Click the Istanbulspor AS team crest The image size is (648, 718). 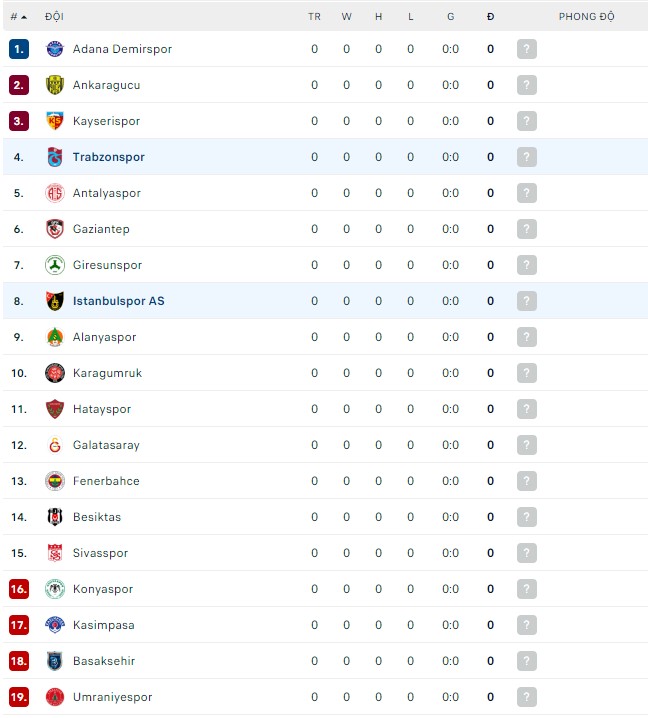[55, 301]
